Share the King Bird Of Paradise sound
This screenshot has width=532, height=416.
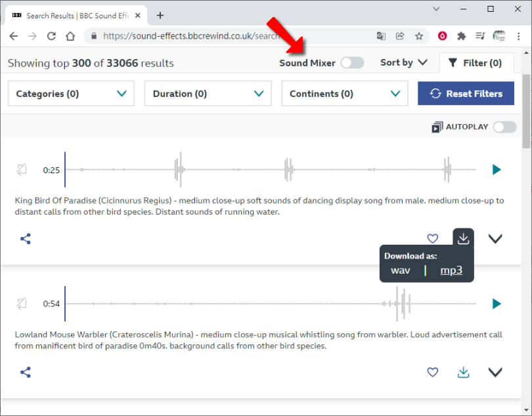click(26, 239)
